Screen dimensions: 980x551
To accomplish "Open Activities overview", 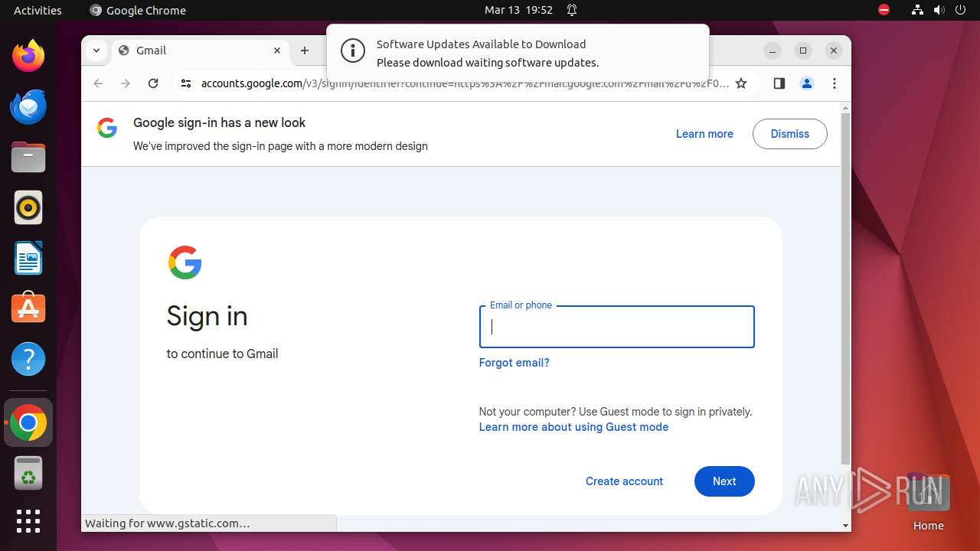I will (38, 10).
